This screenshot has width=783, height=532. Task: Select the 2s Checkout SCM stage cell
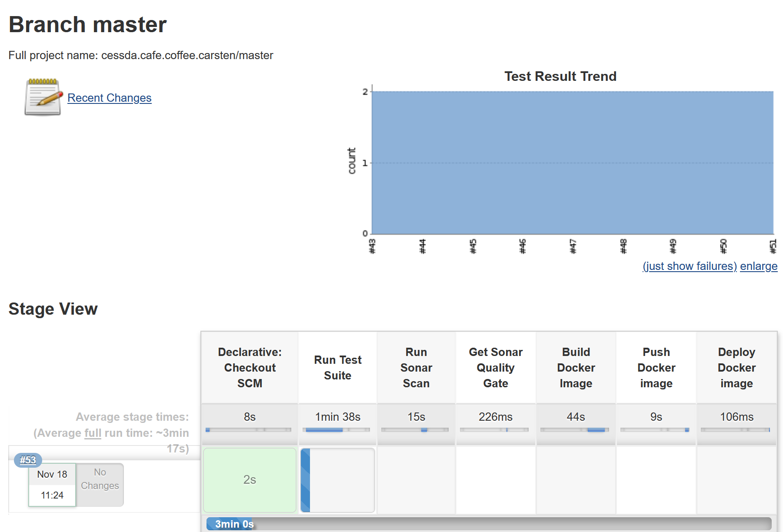(x=250, y=480)
